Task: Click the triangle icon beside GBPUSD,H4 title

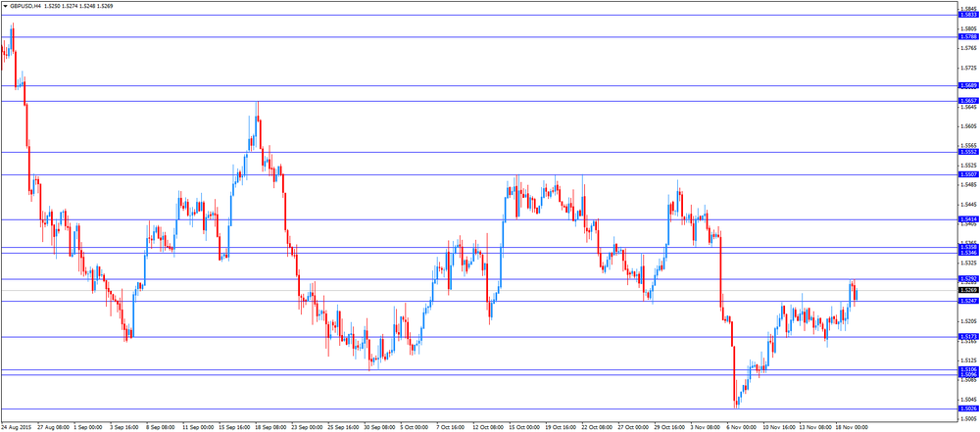Action: 5,6
